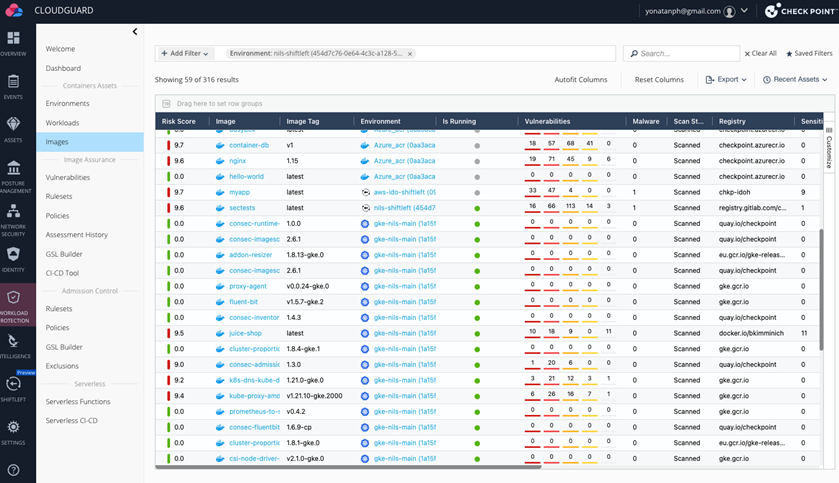Sort by Vulnerabilities column header
Viewport: 839px width, 483px height.
pos(547,121)
